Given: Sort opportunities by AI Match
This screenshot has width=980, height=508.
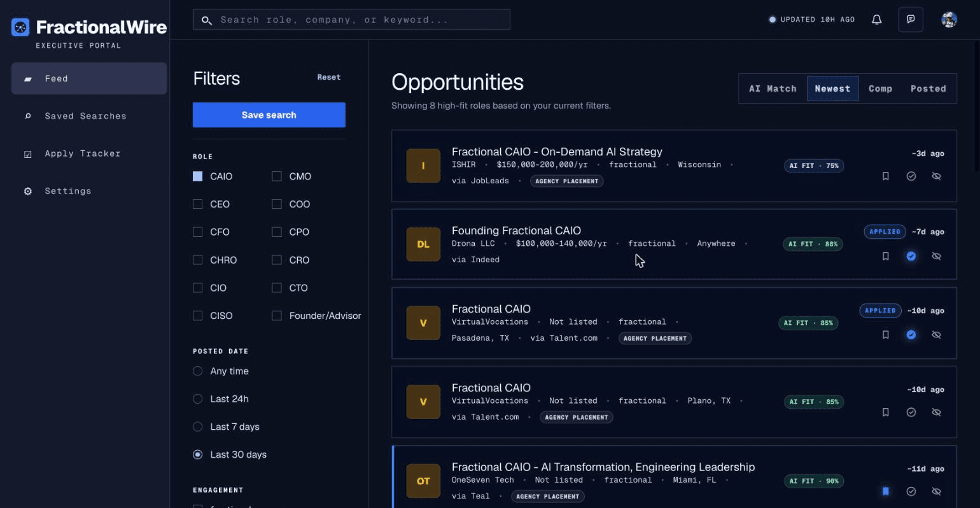Looking at the screenshot, I should point(773,88).
